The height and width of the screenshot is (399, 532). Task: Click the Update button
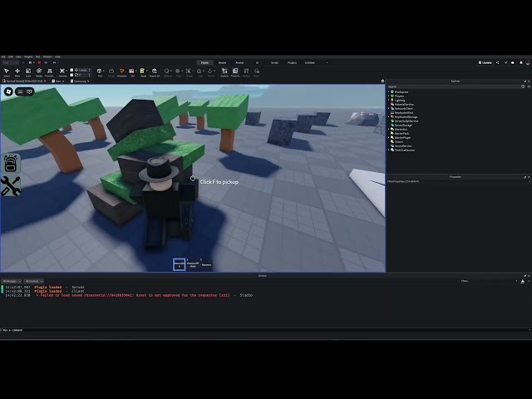[x=485, y=62]
